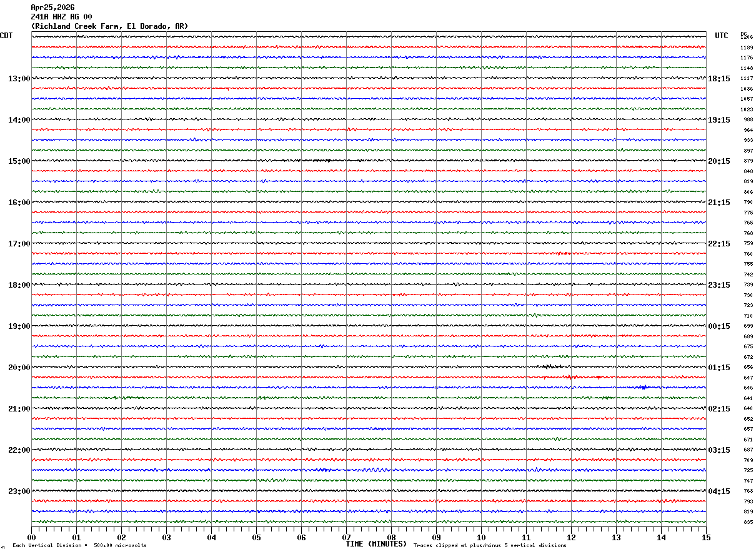Click the DC offset value "699"
756x554 pixels.
tap(748, 326)
